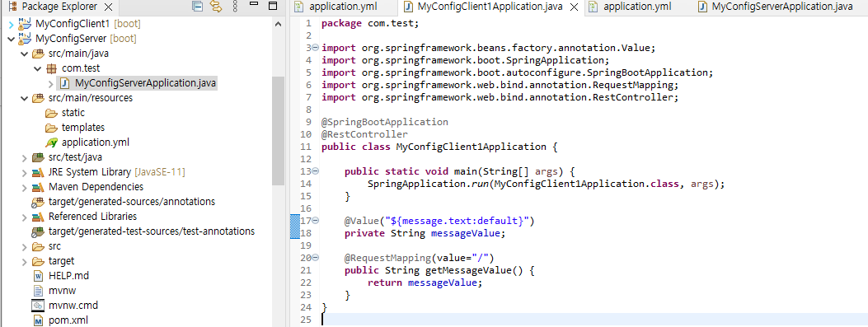Click the mvnw file icon

(x=38, y=291)
